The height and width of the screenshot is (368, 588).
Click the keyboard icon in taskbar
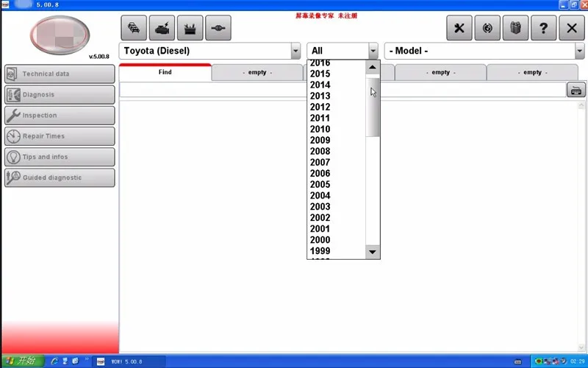pos(518,361)
